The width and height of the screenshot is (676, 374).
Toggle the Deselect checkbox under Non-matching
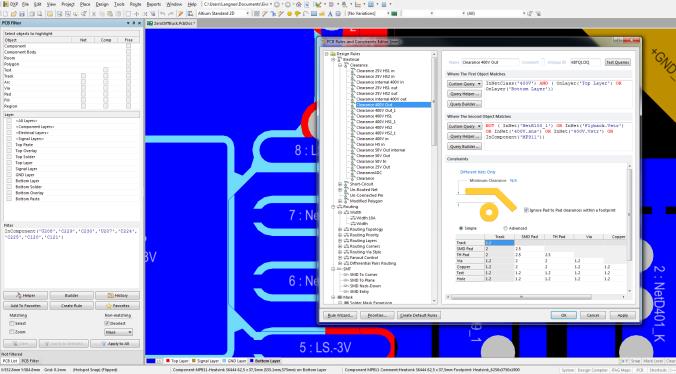[x=106, y=323]
